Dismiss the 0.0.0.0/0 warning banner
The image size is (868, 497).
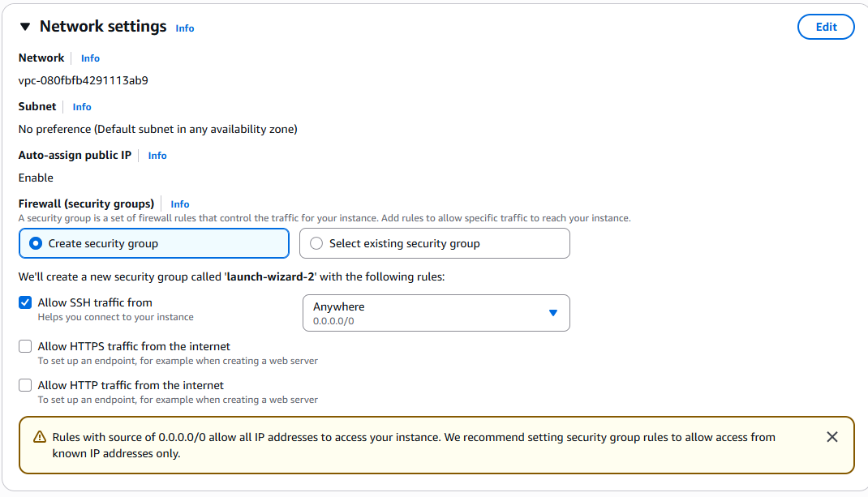point(831,437)
